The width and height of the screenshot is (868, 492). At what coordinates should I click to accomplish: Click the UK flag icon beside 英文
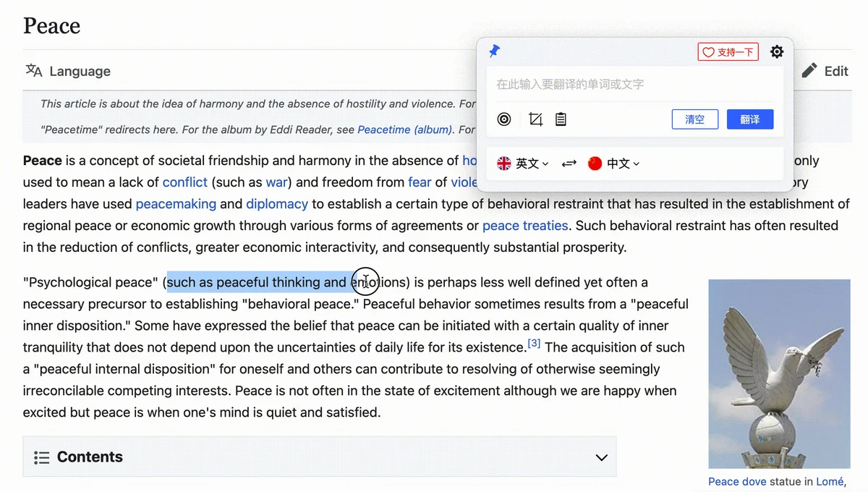coord(504,164)
